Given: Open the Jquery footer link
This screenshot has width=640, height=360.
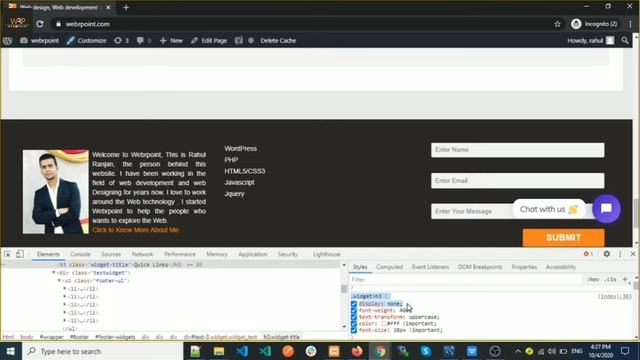Looking at the screenshot, I should pyautogui.click(x=234, y=194).
